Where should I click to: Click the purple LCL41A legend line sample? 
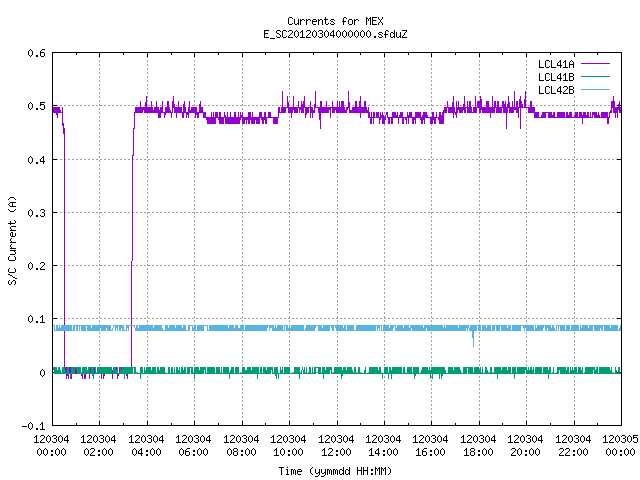click(x=595, y=64)
